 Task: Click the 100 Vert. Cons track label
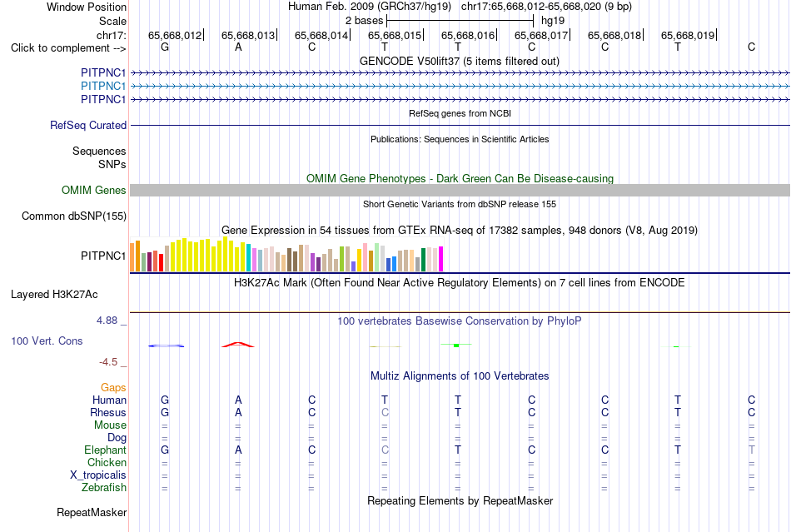[x=47, y=341]
